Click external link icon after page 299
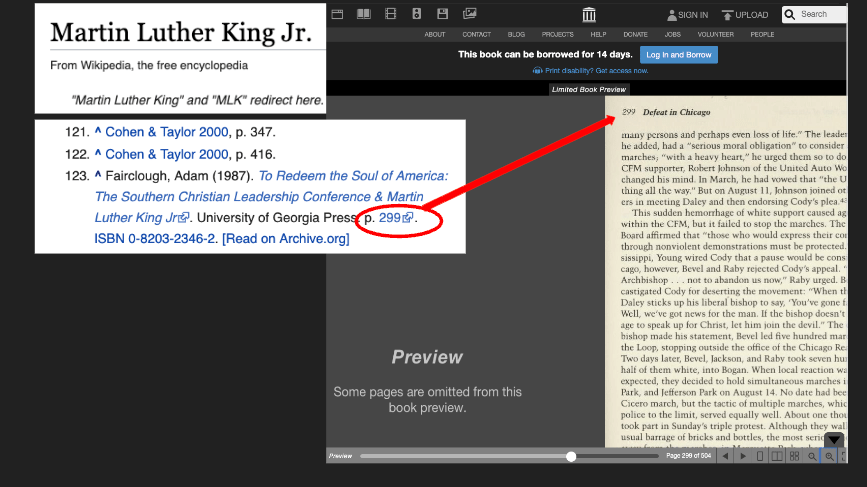 pos(408,218)
